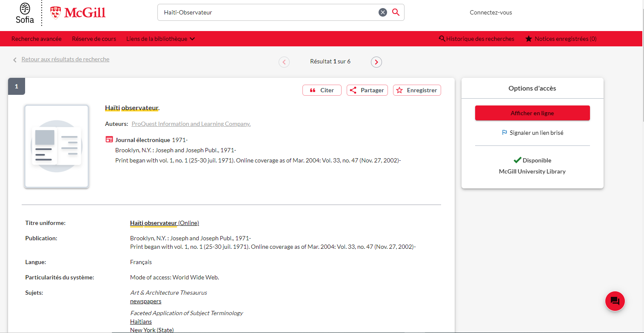Click the Citer button
This screenshot has height=333, width=644.
point(322,90)
